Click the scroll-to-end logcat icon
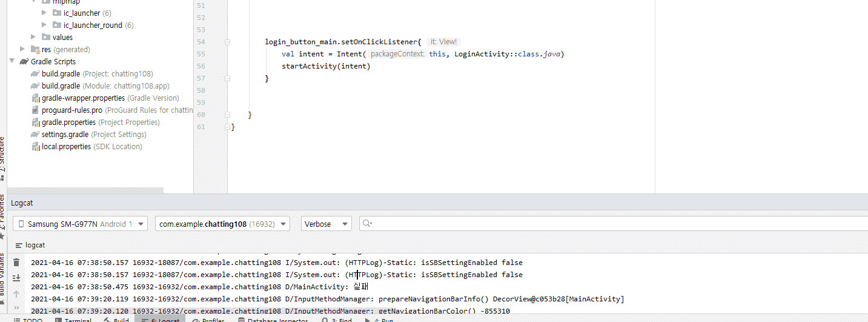 16,277
